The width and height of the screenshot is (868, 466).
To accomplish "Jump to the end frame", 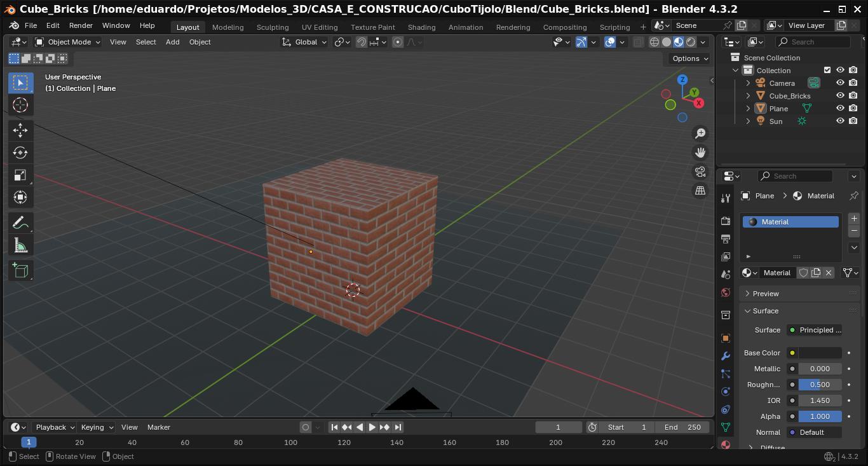I will (398, 427).
